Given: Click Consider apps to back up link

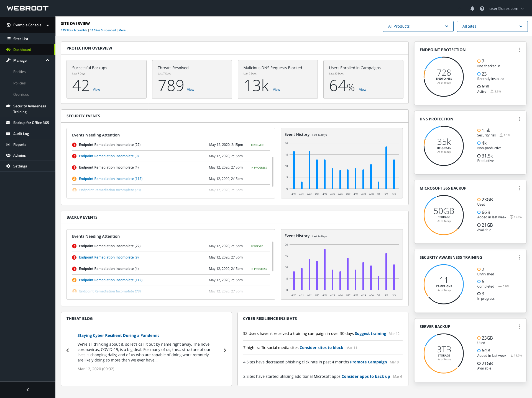Looking at the screenshot, I should coord(365,376).
